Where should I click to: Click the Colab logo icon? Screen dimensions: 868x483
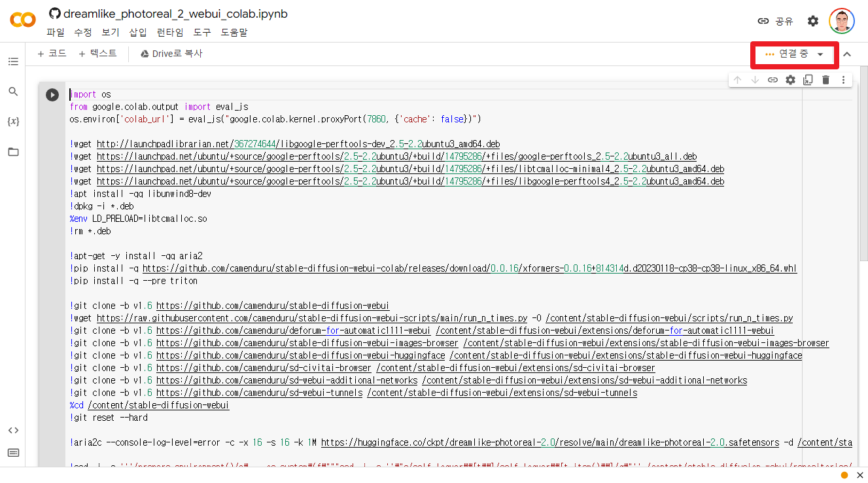(23, 20)
